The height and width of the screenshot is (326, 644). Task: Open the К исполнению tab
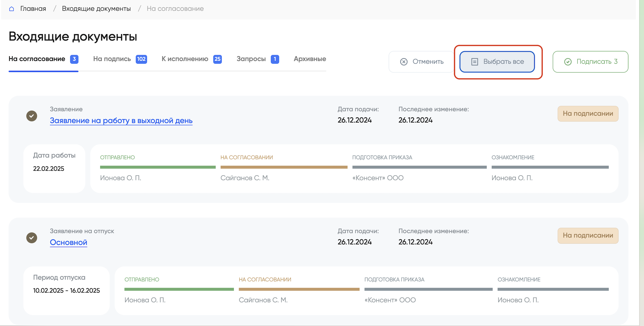pyautogui.click(x=185, y=59)
